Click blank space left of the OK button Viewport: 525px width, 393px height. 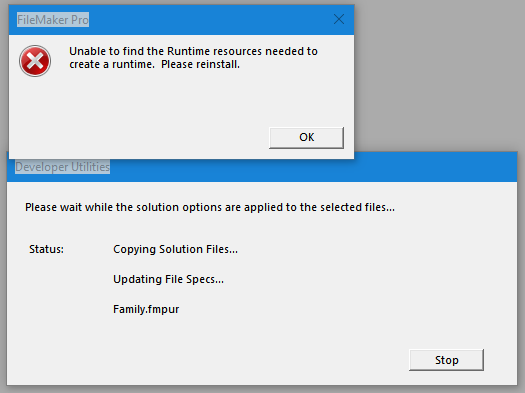(141, 138)
